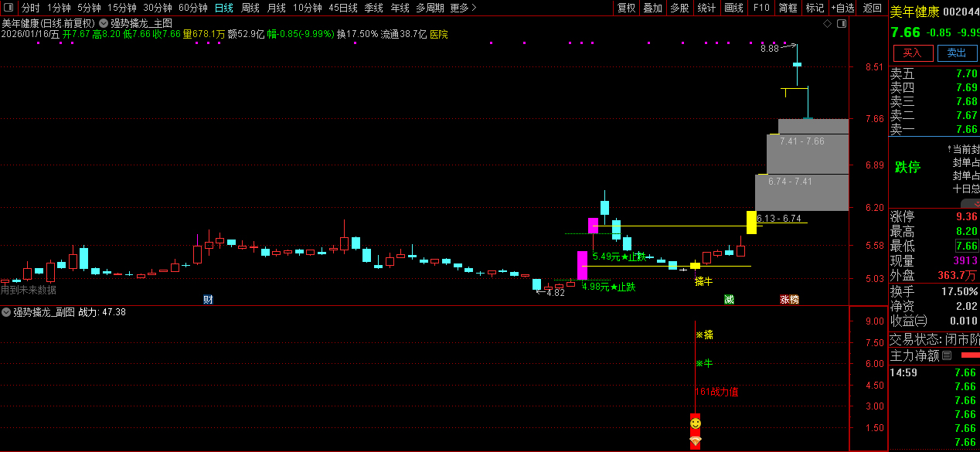
Task: Click the 8.88 high price label
Action: [770, 49]
